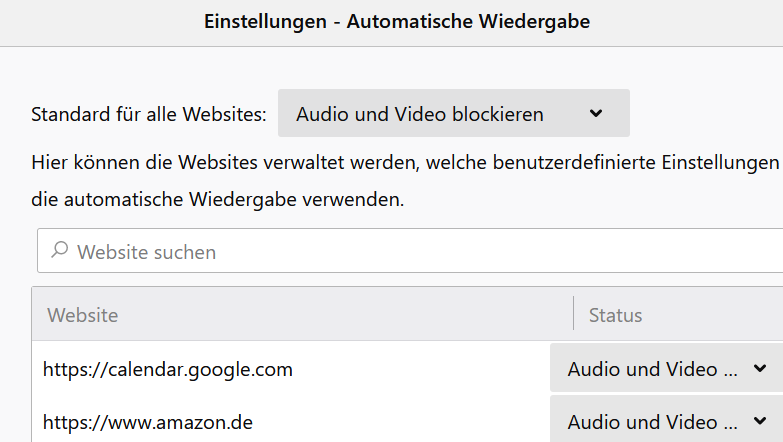Click the word "Einstellungen" in the dialog title
Image resolution: width=783 pixels, height=442 pixels.
[x=265, y=21]
